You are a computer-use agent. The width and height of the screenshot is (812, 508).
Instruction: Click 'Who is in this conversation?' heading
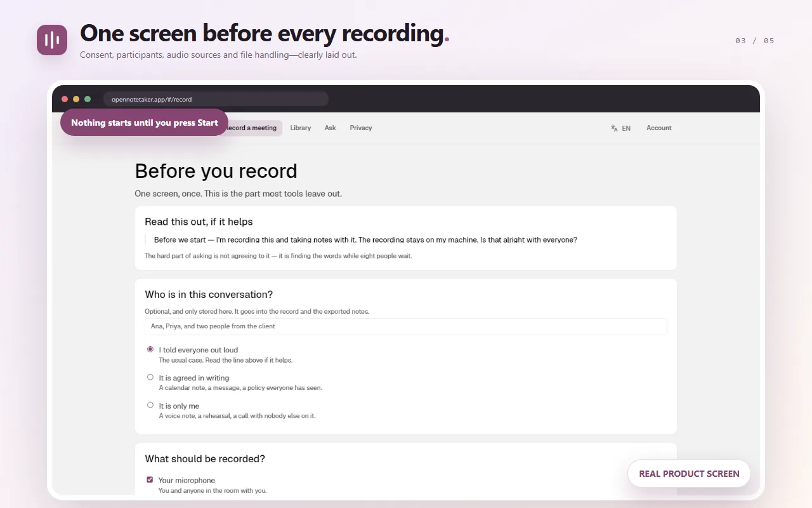pyautogui.click(x=209, y=295)
